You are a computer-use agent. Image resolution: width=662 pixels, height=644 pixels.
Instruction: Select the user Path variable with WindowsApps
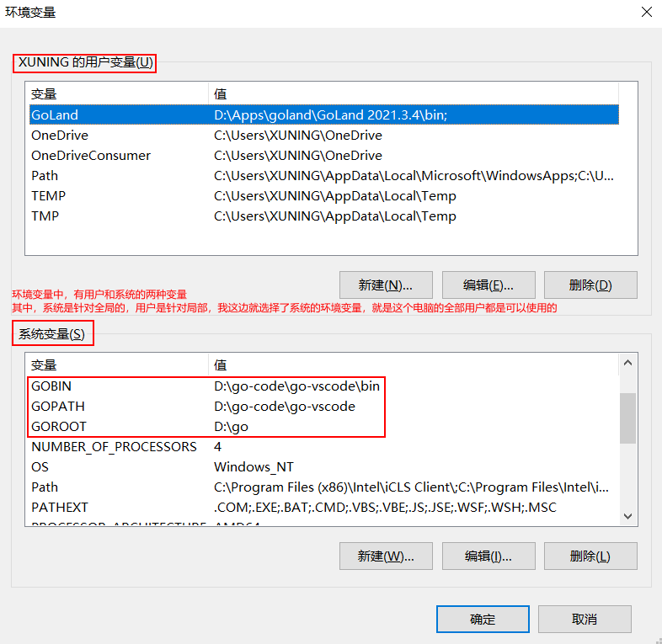[x=323, y=176]
